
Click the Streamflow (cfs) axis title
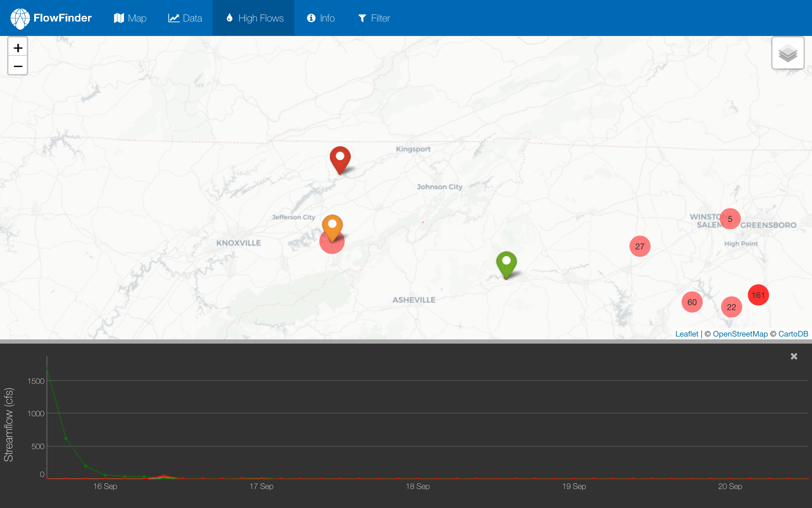coord(8,425)
